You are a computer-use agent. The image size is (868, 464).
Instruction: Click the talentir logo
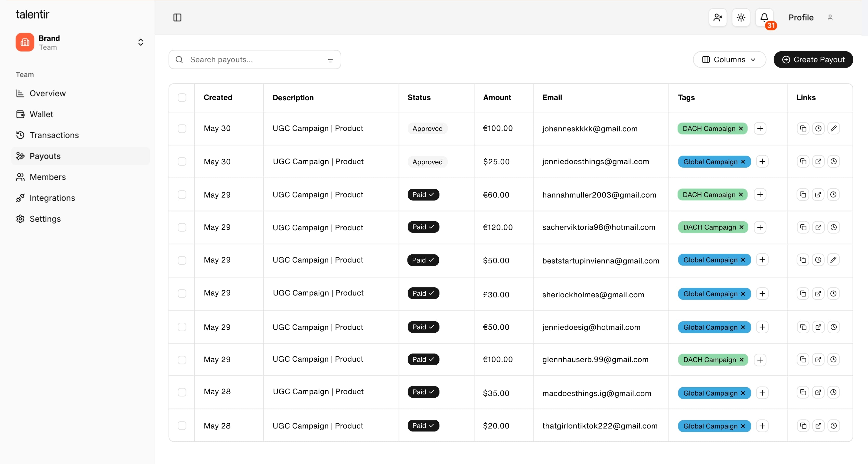33,14
